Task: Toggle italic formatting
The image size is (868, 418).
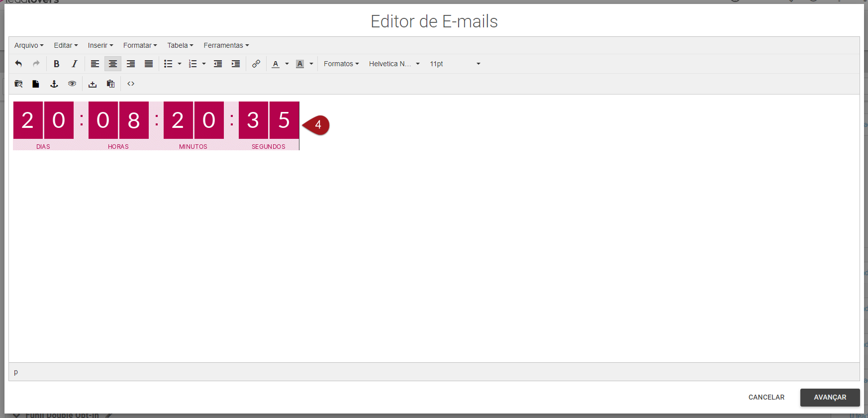Action: tap(74, 64)
